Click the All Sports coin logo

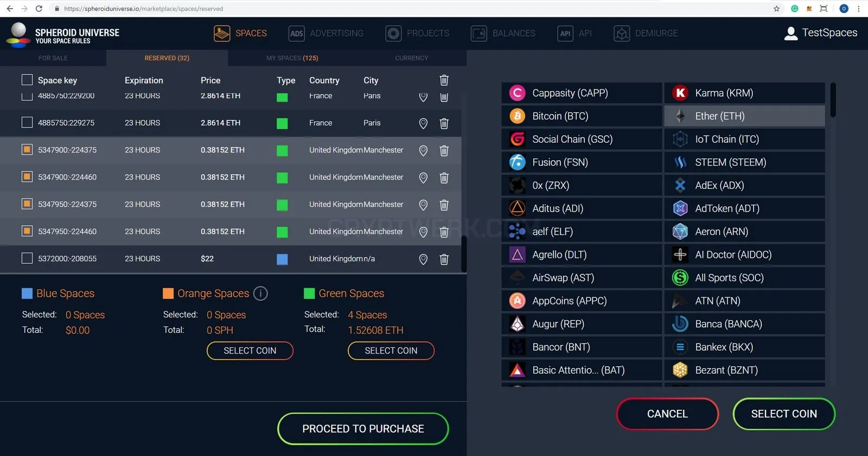[680, 278]
